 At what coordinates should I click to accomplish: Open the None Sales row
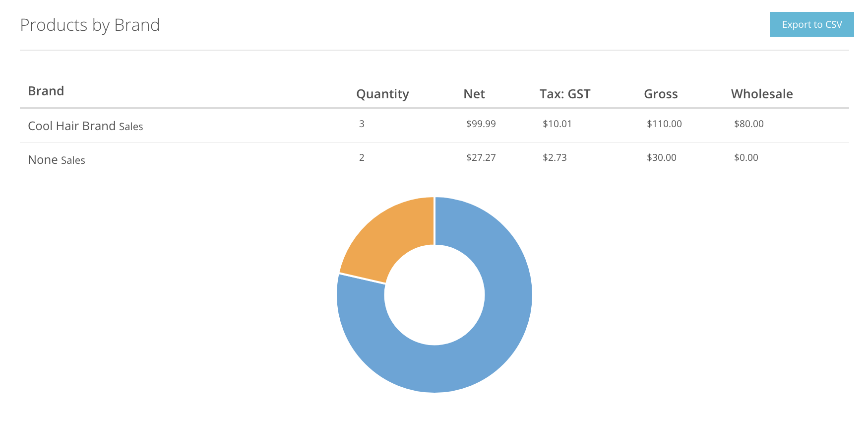point(57,159)
